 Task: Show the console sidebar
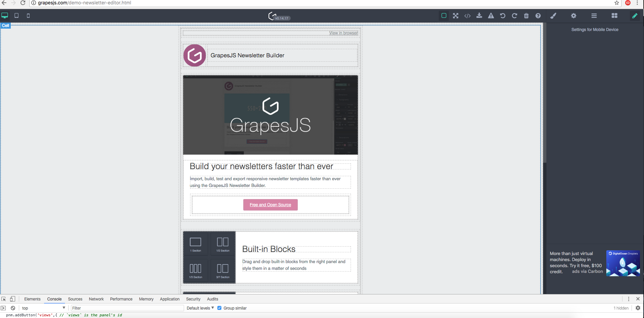pyautogui.click(x=3, y=308)
